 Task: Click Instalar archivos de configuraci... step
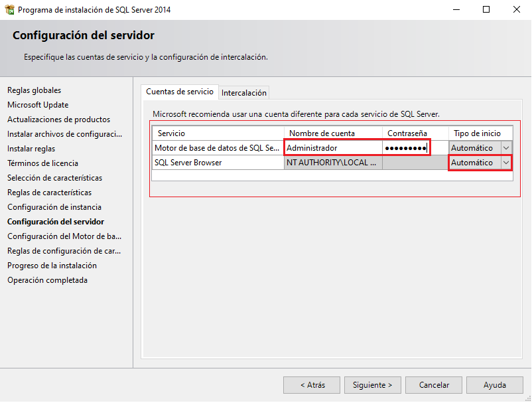click(x=65, y=134)
